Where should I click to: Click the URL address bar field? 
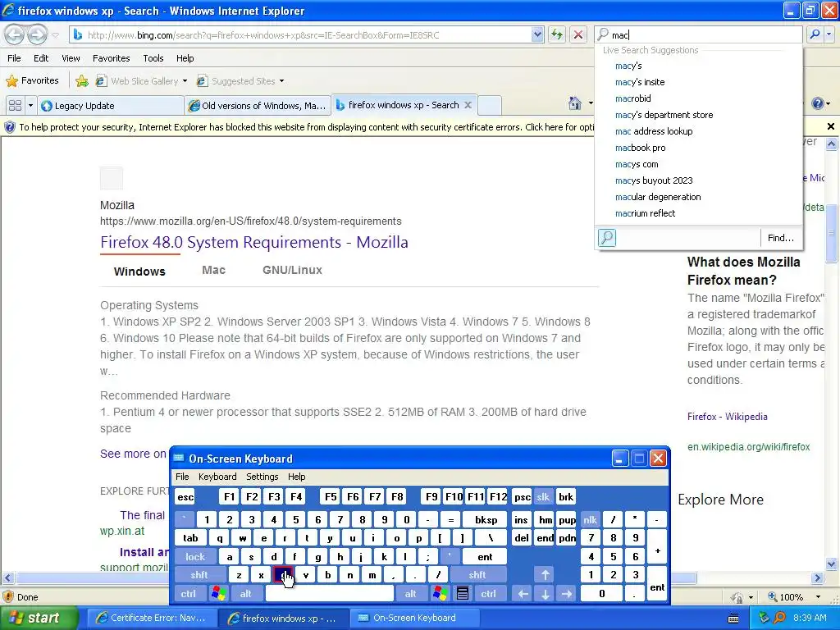click(x=308, y=35)
